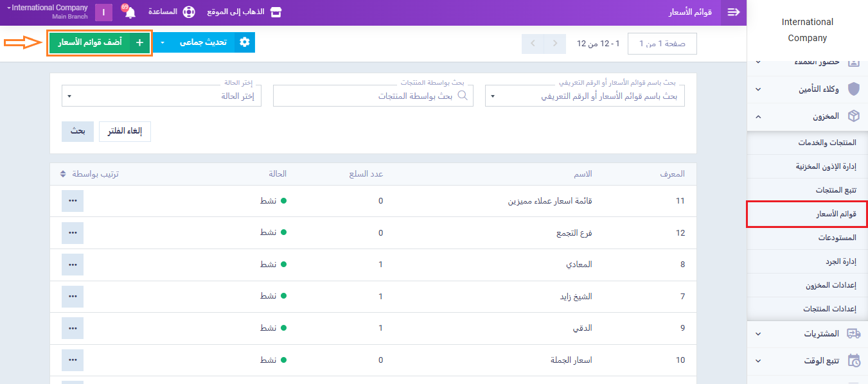The height and width of the screenshot is (384, 868).
Task: Click the help lifebuoy icon
Action: click(x=188, y=12)
